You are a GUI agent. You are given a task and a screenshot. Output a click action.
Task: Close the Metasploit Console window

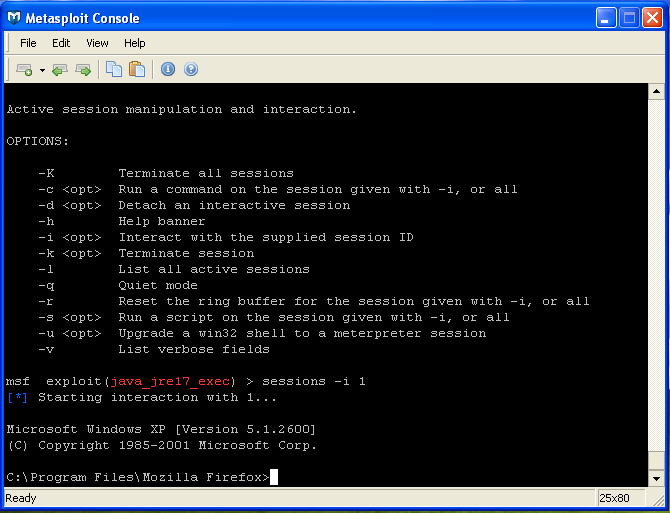tap(652, 18)
